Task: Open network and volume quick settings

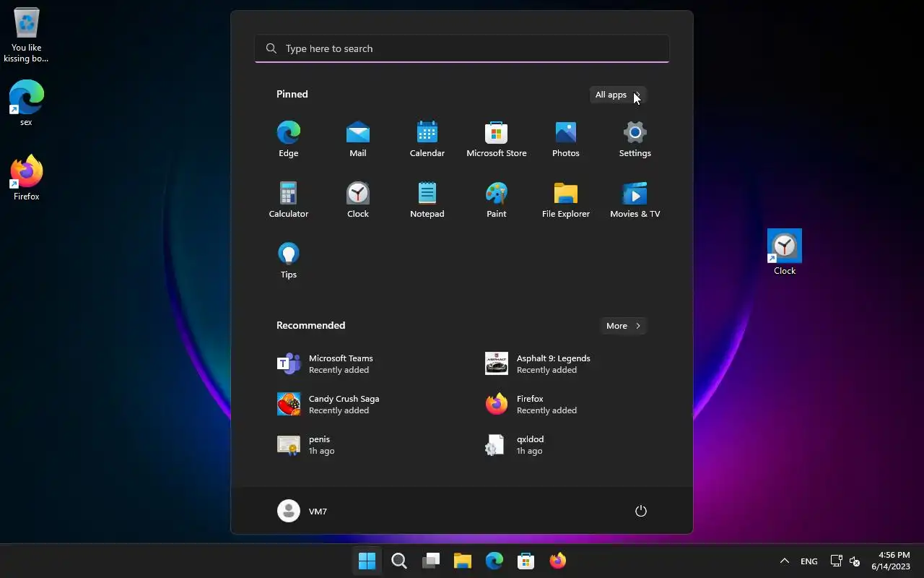Action: click(845, 561)
